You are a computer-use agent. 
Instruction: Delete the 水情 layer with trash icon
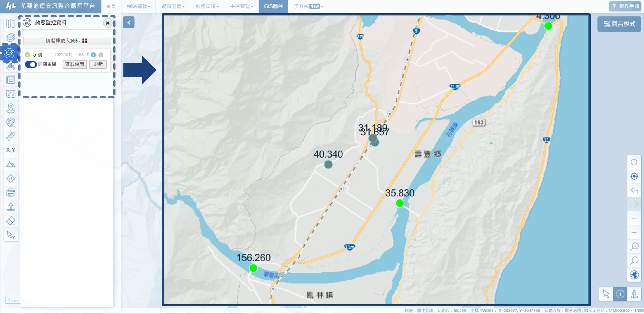101,55
